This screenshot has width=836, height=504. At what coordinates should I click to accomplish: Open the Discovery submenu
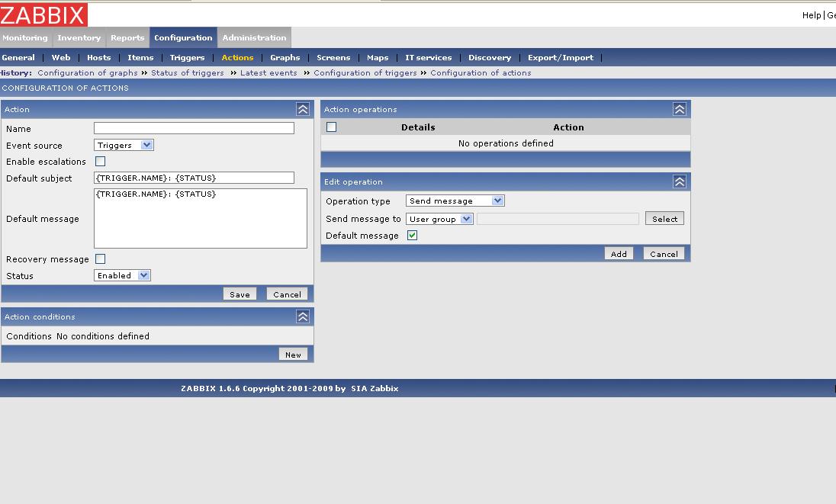click(x=490, y=57)
